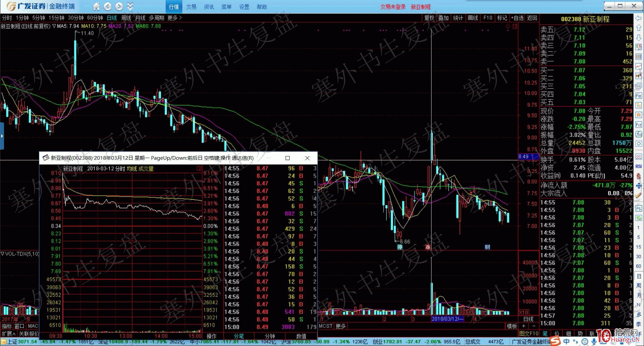Switch to the 1分钟 period
The image size is (644, 346).
(x=22, y=18)
